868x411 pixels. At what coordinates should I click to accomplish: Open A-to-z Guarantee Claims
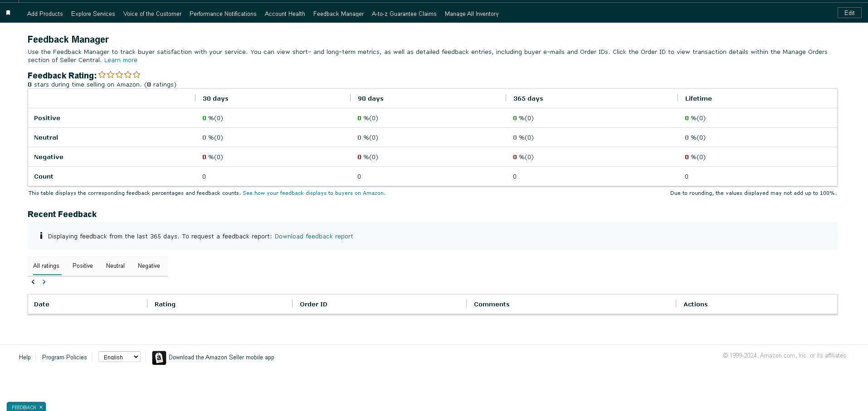pos(404,14)
